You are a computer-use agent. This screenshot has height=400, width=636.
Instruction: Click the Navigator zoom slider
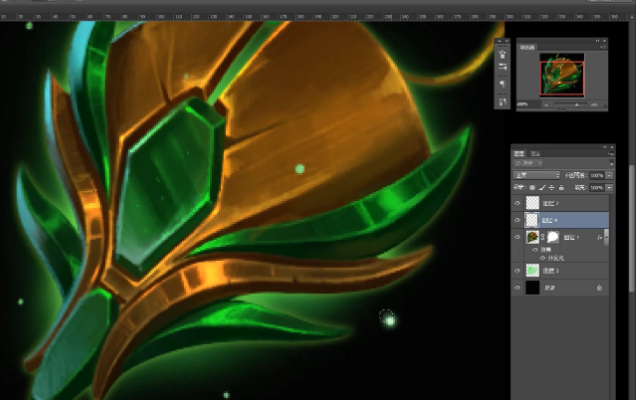coord(575,104)
